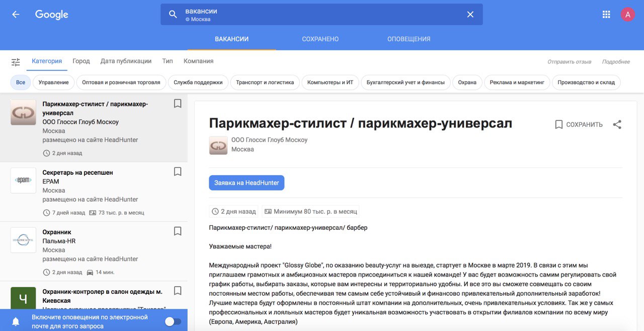
Task: Click Glossy Globe logo in the job details
Action: pyautogui.click(x=218, y=145)
